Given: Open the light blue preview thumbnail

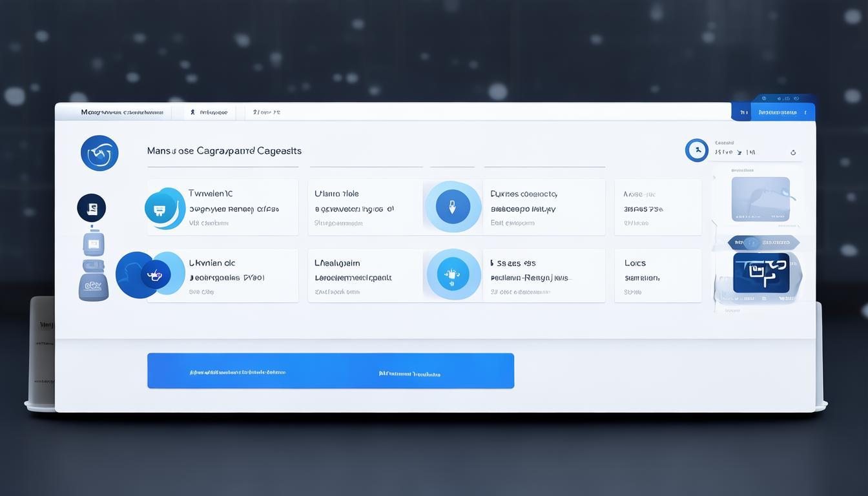Looking at the screenshot, I should pyautogui.click(x=760, y=199).
